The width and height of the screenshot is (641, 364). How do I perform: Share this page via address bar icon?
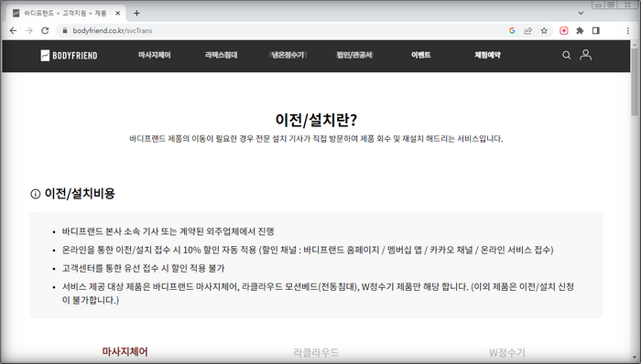click(527, 30)
